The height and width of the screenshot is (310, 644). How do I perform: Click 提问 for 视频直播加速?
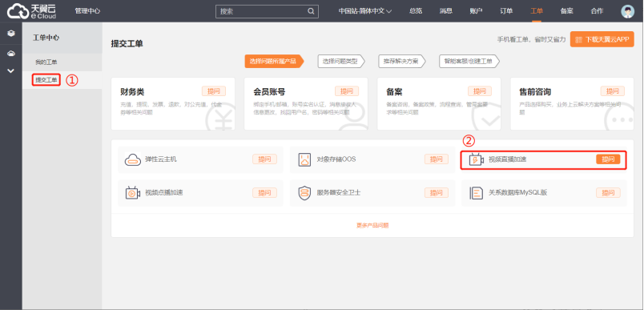[x=608, y=159]
